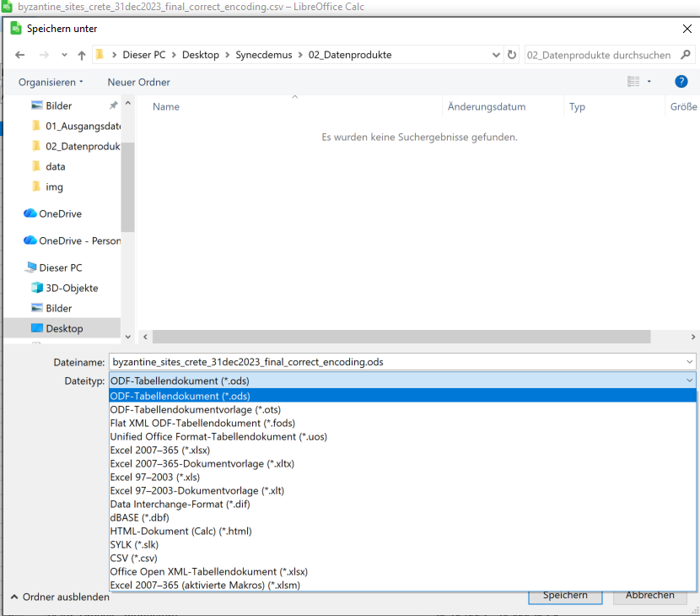700x616 pixels.
Task: Change the view layout icon
Action: tap(633, 81)
